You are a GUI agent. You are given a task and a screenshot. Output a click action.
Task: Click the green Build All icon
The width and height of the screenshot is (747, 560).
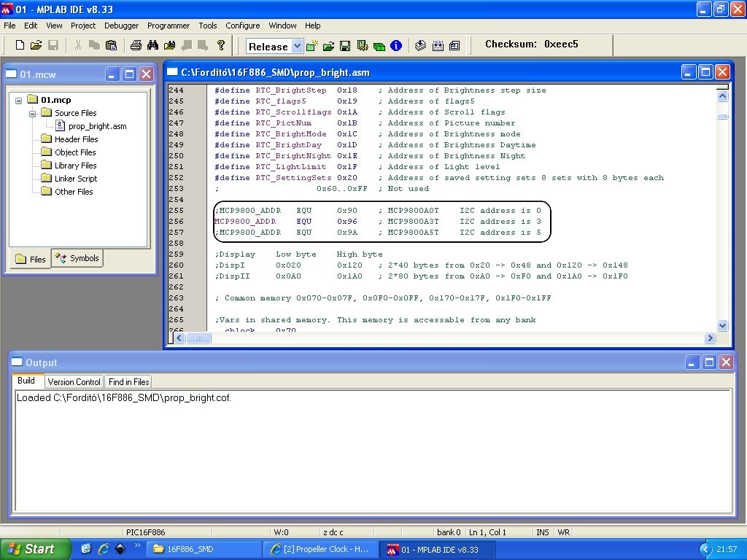379,46
